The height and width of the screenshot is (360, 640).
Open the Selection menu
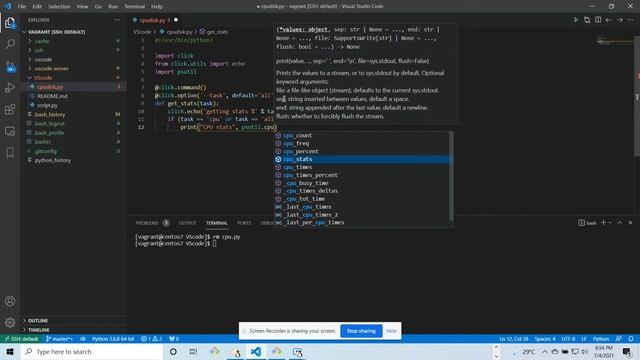click(x=59, y=7)
